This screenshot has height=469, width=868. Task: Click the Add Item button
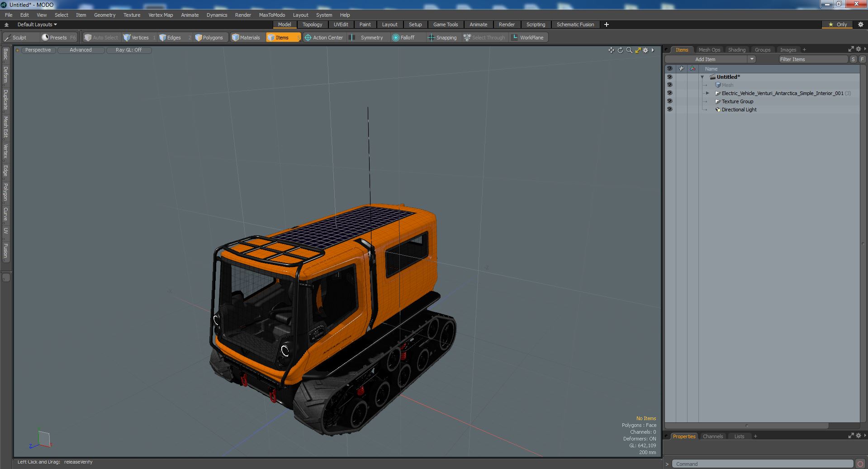pos(705,59)
